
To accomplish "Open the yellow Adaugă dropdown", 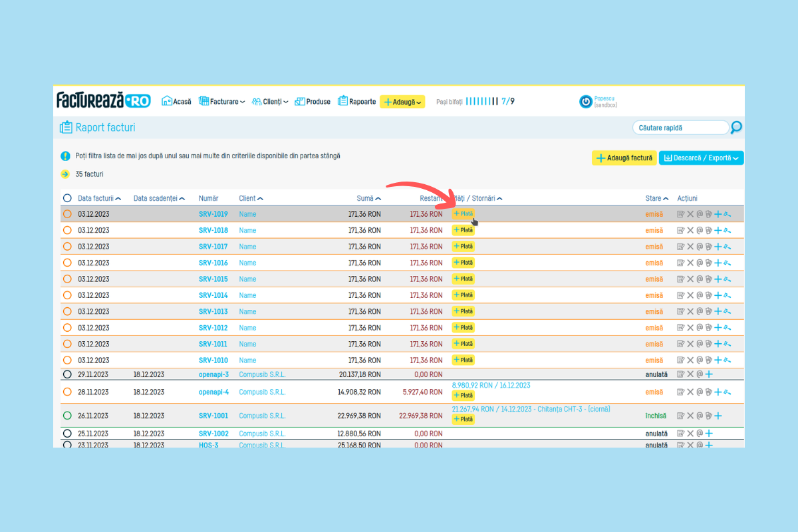I will 402,102.
